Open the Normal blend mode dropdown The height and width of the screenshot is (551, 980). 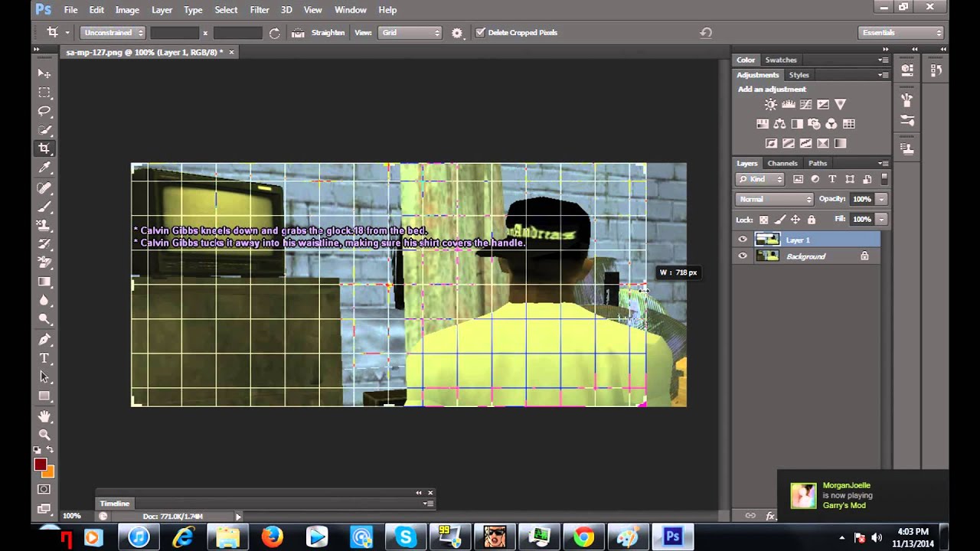pos(774,199)
